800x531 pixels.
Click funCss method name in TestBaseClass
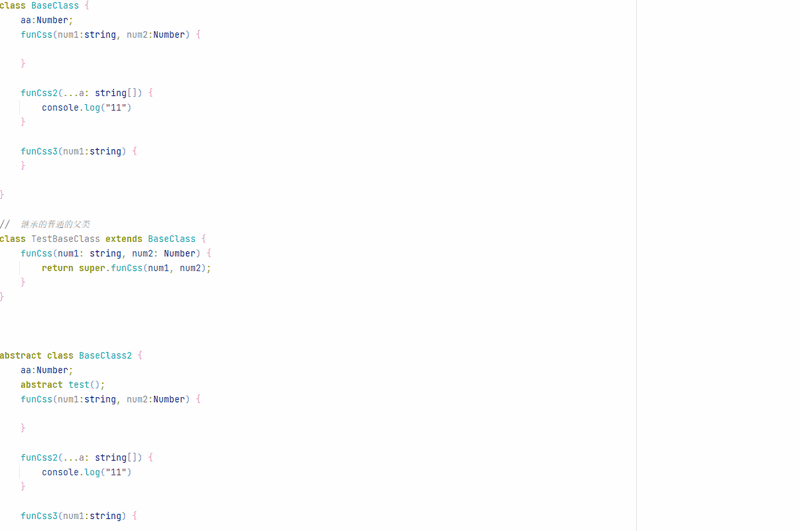(36, 253)
